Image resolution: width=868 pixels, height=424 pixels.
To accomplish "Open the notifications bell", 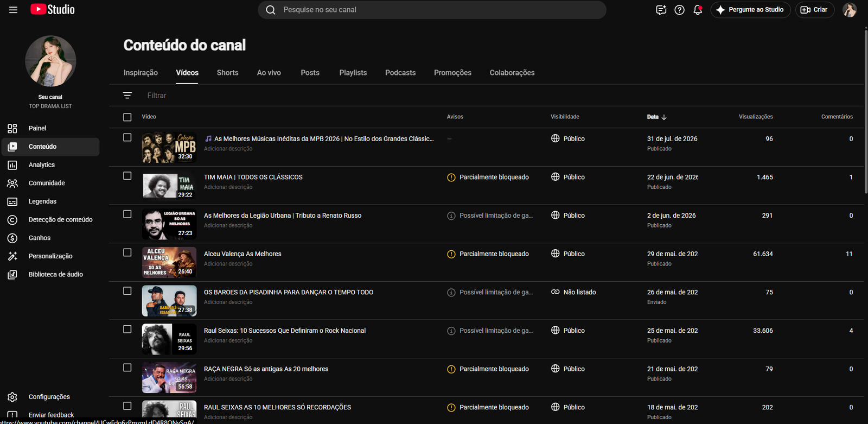I will (x=698, y=10).
